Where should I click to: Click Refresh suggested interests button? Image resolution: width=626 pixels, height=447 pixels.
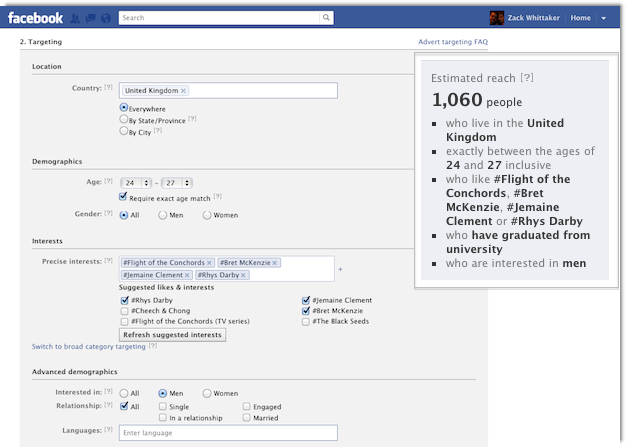coord(172,334)
